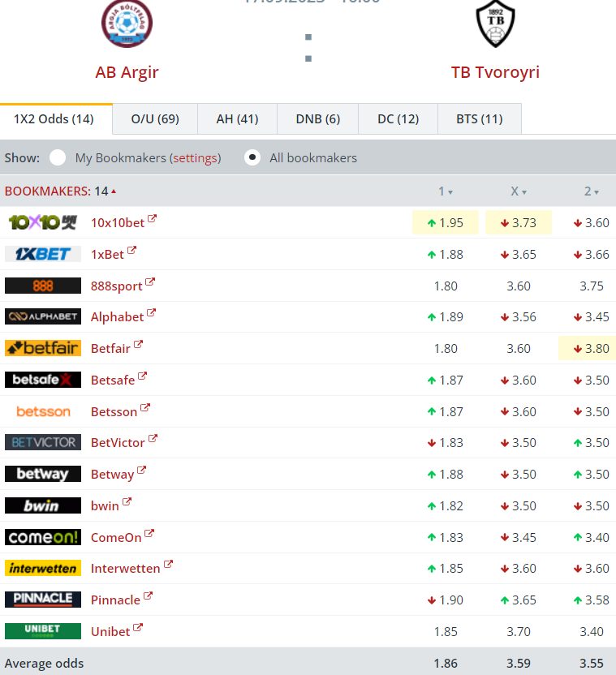
Task: Open the bookmaker settings link
Action: (195, 158)
